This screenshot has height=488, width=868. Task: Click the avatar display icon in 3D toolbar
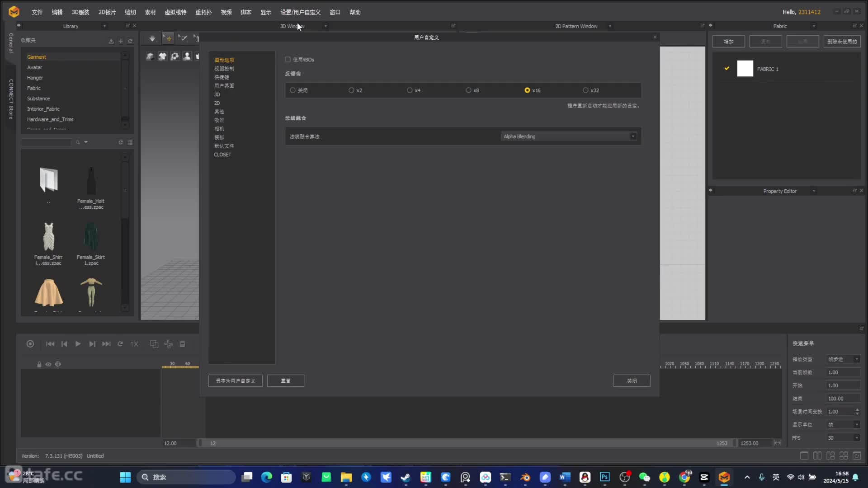pyautogui.click(x=187, y=56)
